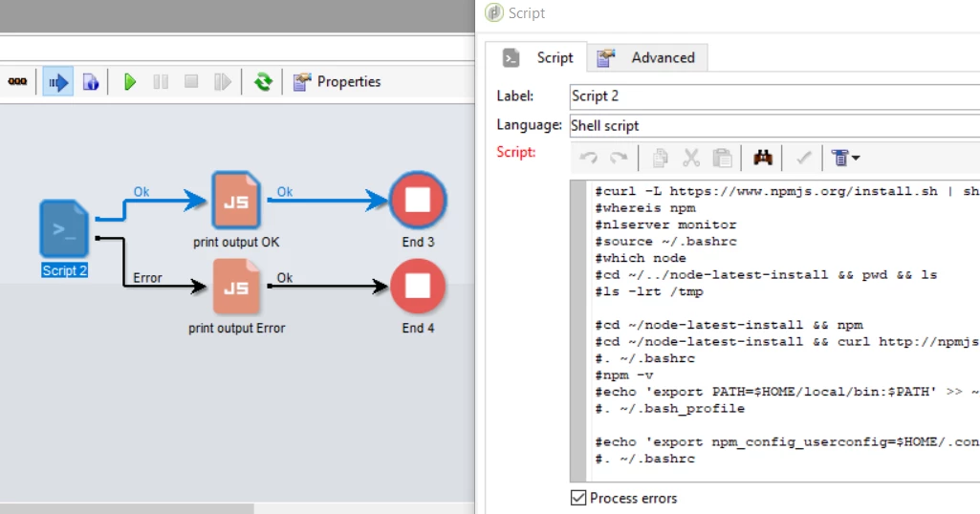Switch to the Script tab
Image resolution: width=980 pixels, height=514 pixels.
(537, 57)
